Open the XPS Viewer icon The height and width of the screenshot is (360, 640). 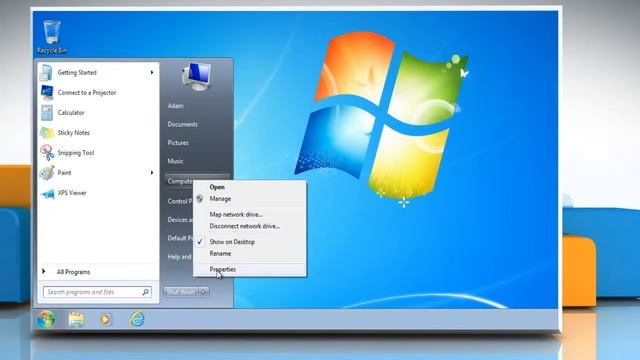pyautogui.click(x=47, y=193)
